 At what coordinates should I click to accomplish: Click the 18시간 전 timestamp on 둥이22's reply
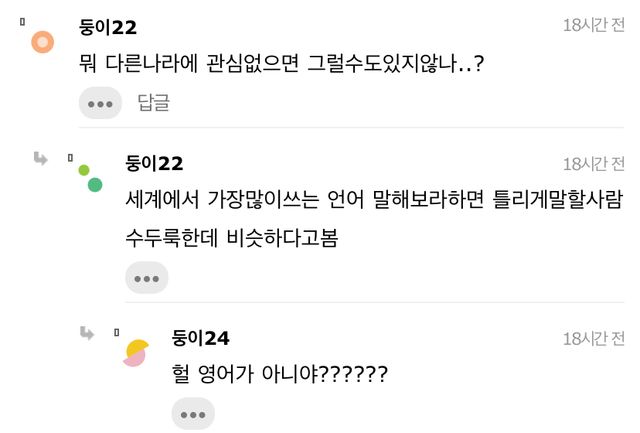(x=593, y=163)
